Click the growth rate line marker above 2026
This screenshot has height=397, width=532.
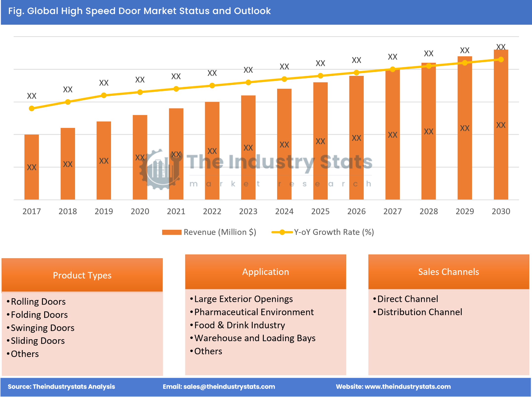coord(357,72)
